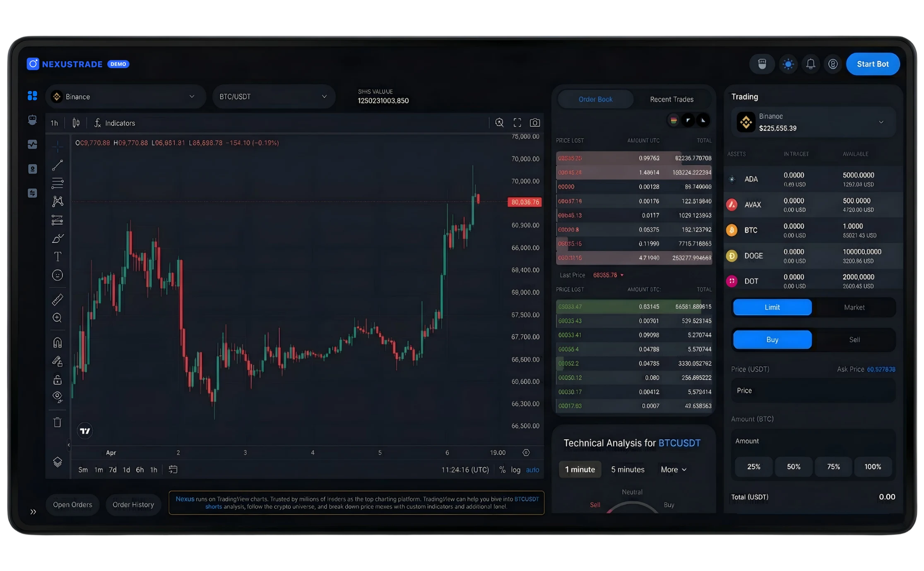Image resolution: width=924 pixels, height=571 pixels.
Task: Switch to the Recent Trades tab
Action: (x=671, y=99)
